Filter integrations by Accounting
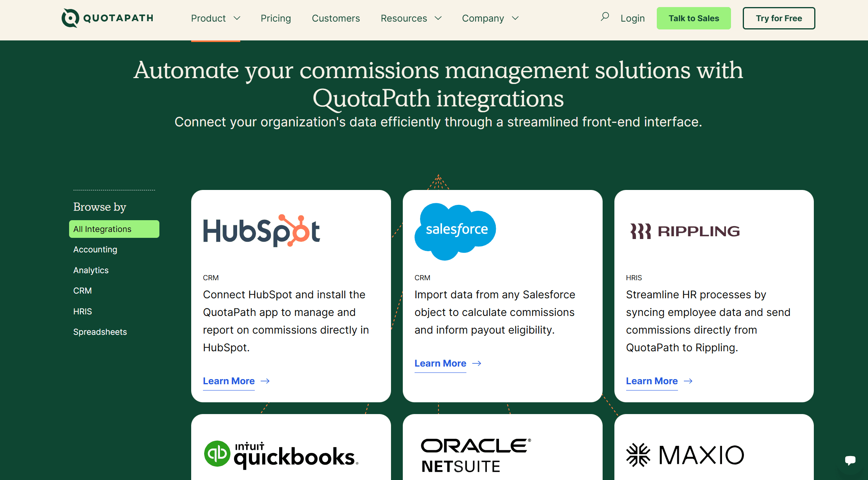Image resolution: width=868 pixels, height=480 pixels. click(95, 250)
